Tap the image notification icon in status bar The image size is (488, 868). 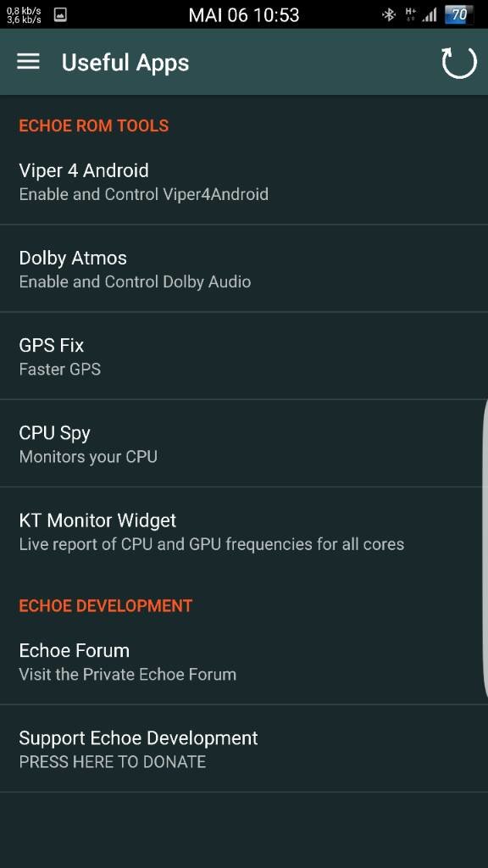pyautogui.click(x=60, y=15)
